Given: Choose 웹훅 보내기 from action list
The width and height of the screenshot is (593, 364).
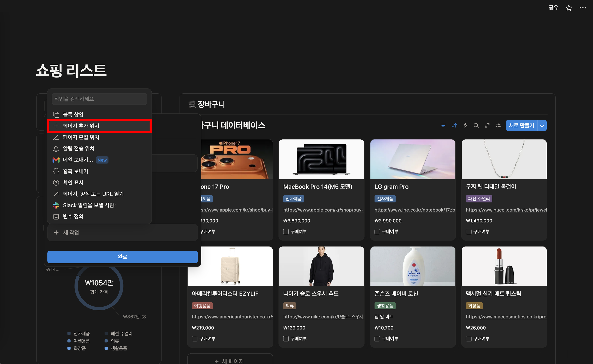Looking at the screenshot, I should [x=75, y=171].
